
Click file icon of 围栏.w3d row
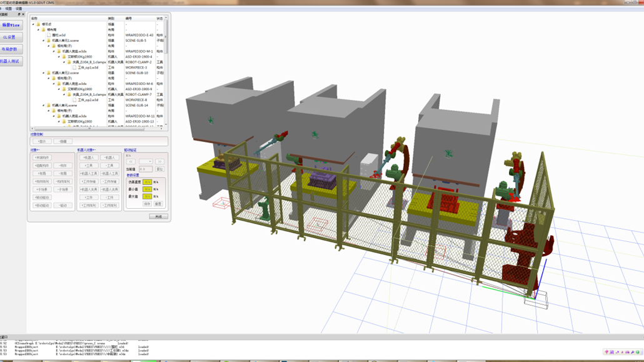click(49, 35)
